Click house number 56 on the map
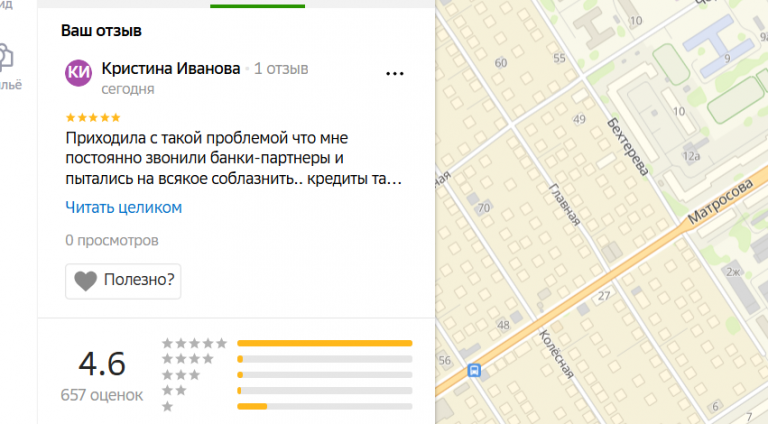This screenshot has width=768, height=424. coord(444,360)
